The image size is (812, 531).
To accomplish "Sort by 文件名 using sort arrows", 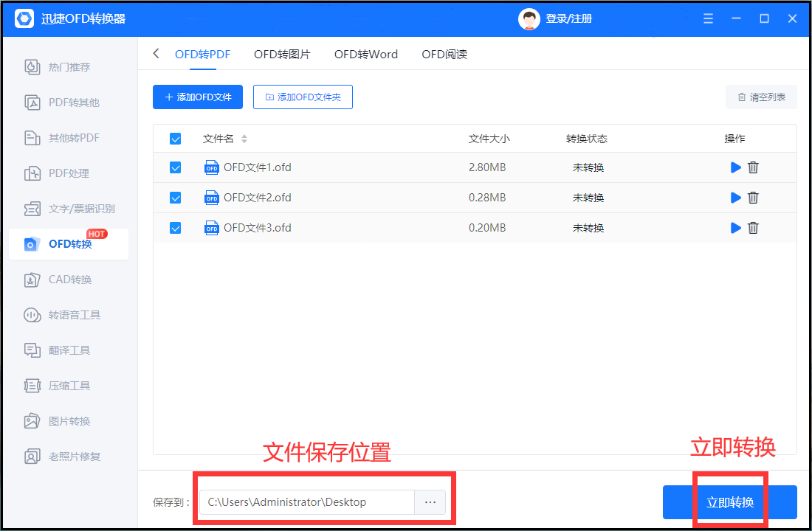I will (x=244, y=139).
